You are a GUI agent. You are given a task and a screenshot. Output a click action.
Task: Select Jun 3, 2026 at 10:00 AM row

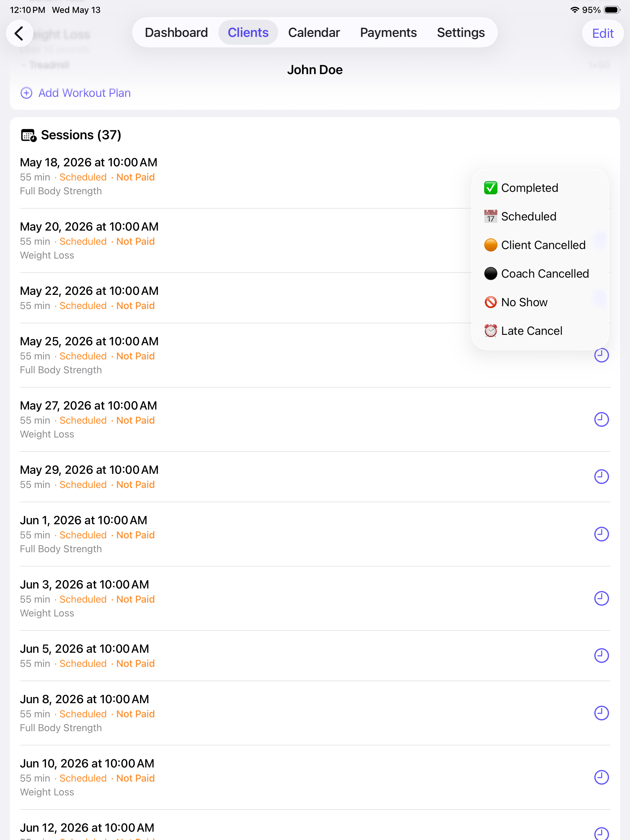pos(315,598)
